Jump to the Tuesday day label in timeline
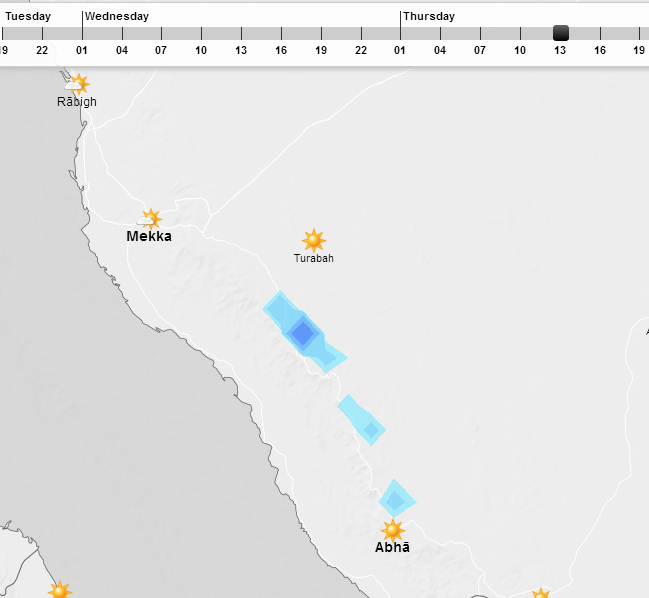This screenshot has height=598, width=649. [x=28, y=17]
